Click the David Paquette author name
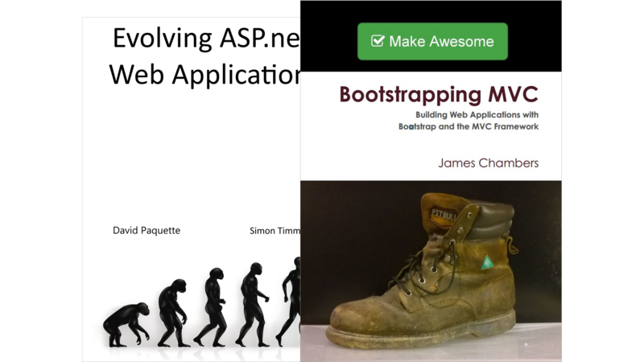644x362 pixels. [147, 231]
